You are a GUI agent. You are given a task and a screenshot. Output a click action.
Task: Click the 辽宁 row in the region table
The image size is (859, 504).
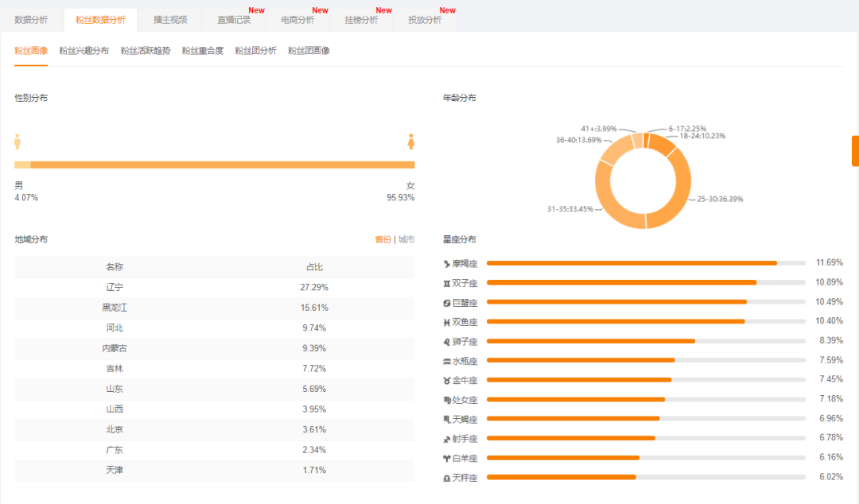(x=214, y=287)
